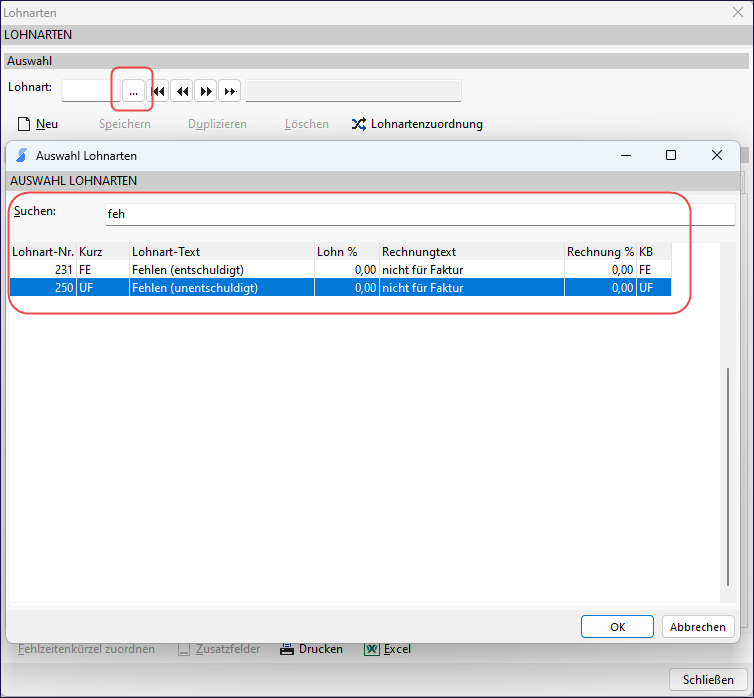Click Lohnart-Nr. cell 250
This screenshot has height=698, width=754.
tap(43, 287)
